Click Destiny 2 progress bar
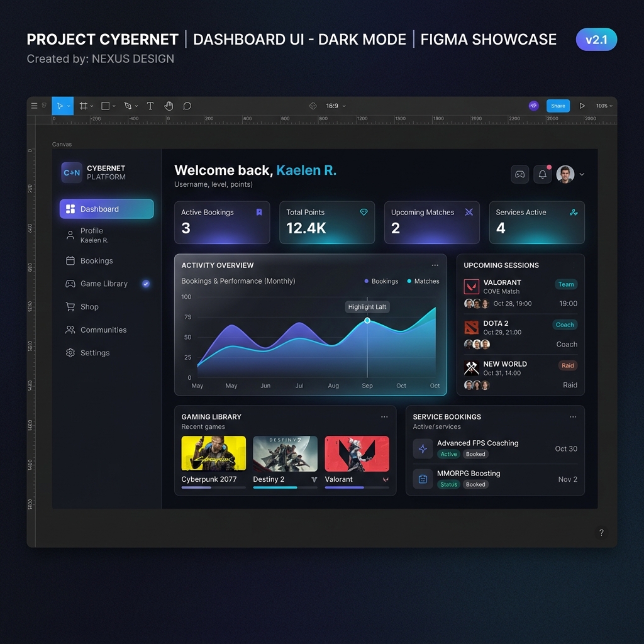 [x=285, y=487]
